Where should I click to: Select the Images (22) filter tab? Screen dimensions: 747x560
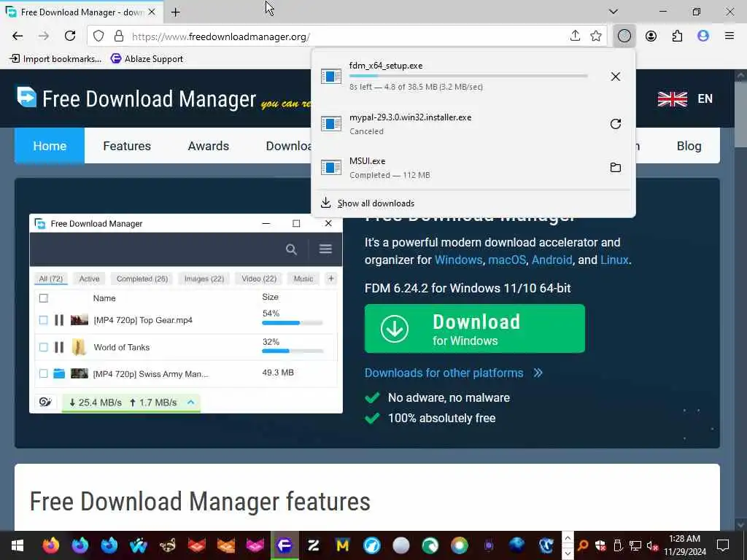coord(204,279)
